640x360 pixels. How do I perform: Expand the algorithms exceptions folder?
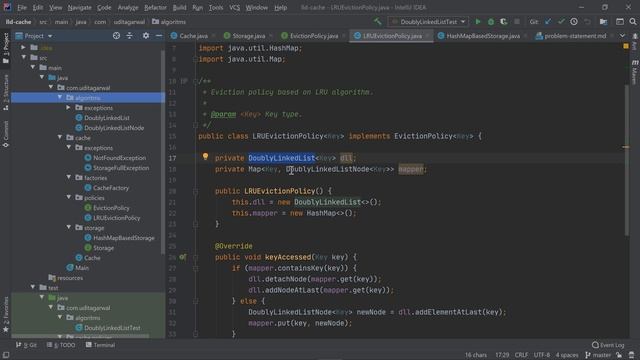69,107
